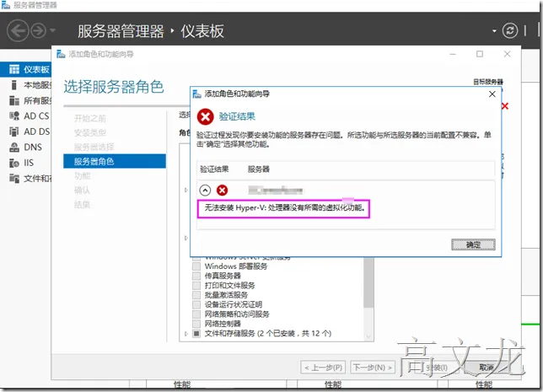Close the 验证结果 error dialog
This screenshot has height=392, width=543.
pos(492,94)
